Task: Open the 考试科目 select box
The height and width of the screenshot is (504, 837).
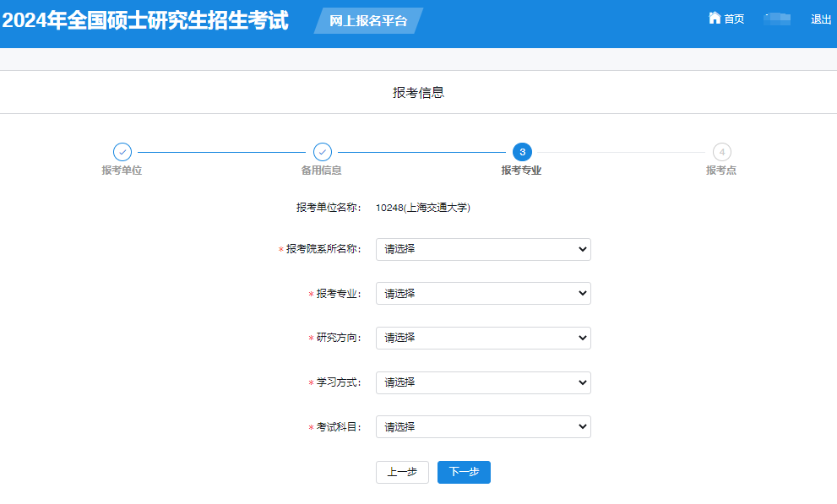Action: pos(483,426)
